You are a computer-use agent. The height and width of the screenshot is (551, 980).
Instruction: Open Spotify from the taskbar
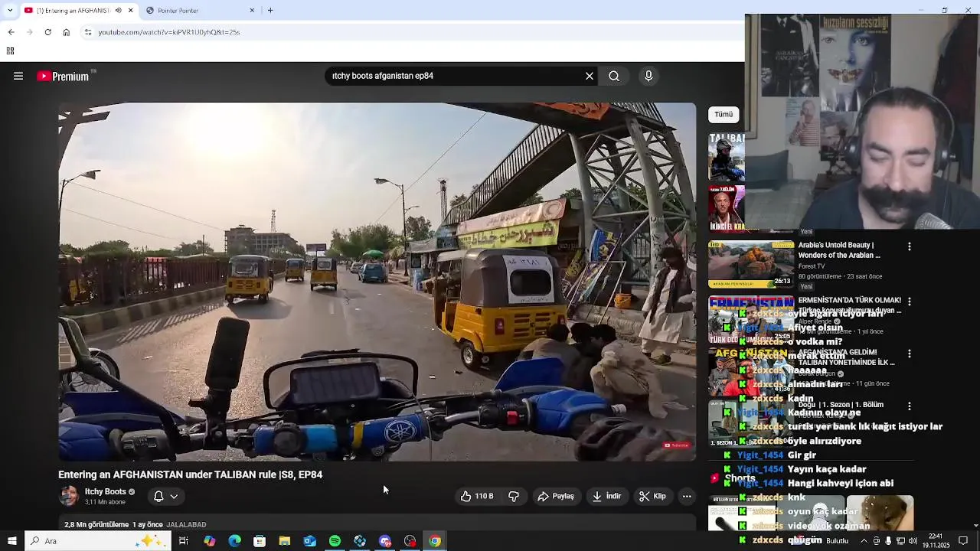pos(335,541)
